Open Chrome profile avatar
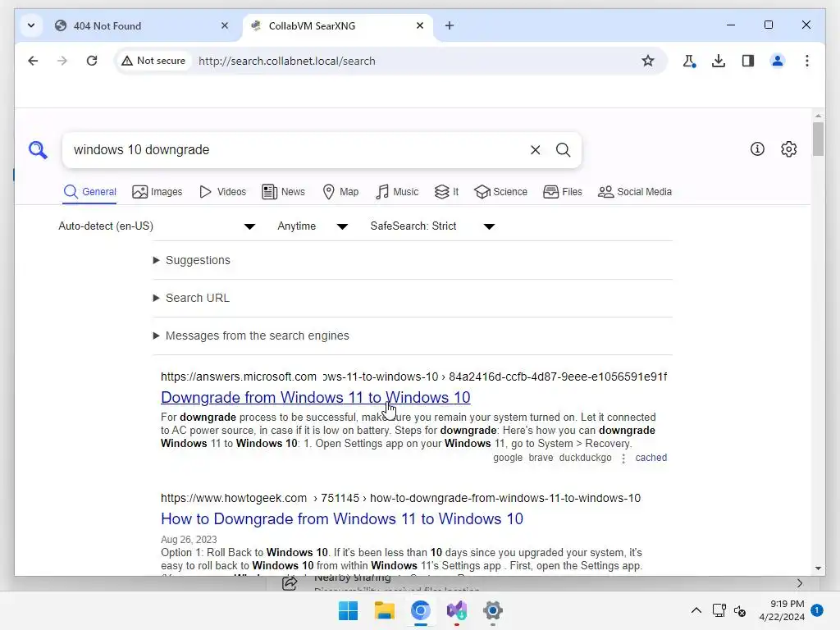Screen dimensions: 840x630 [x=778, y=61]
